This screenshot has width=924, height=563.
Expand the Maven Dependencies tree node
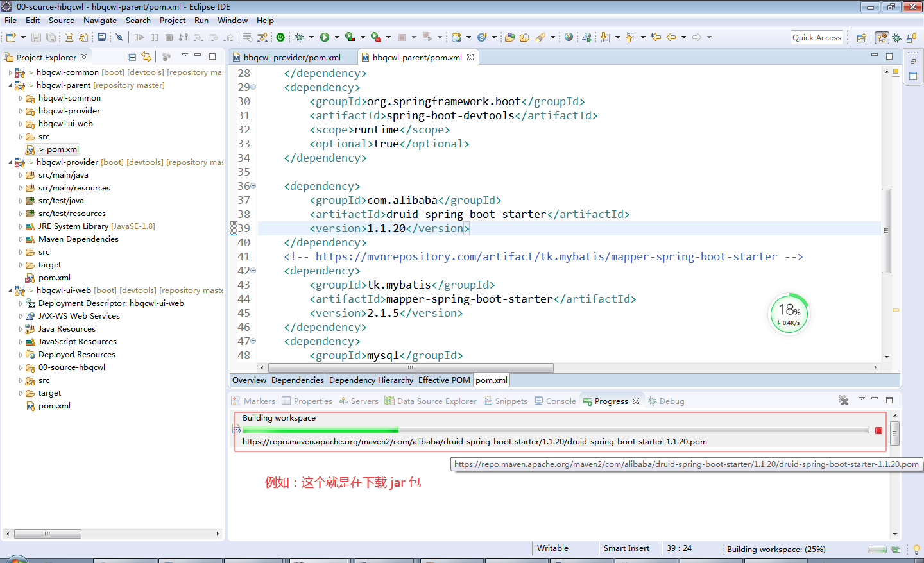21,239
